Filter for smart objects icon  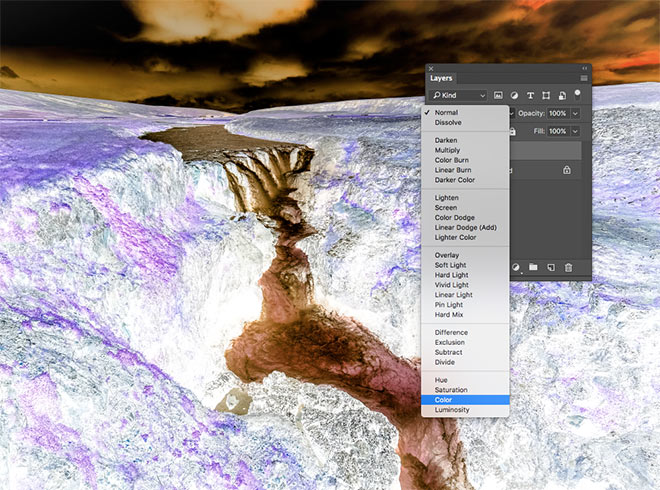562,96
